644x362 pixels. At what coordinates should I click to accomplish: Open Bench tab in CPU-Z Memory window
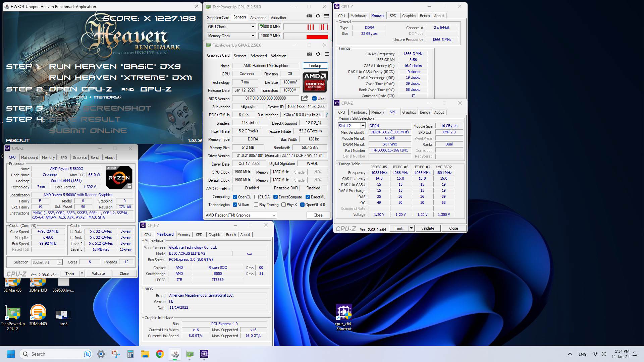click(x=425, y=16)
